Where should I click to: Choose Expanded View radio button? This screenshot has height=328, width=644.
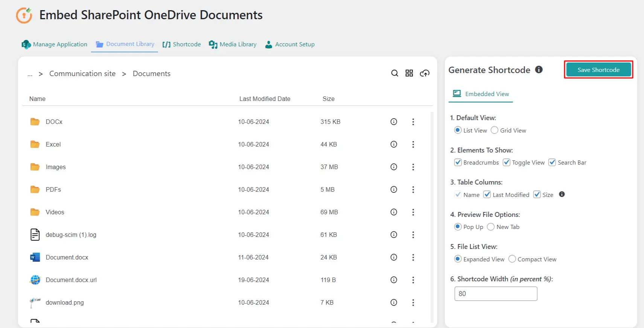click(x=458, y=259)
